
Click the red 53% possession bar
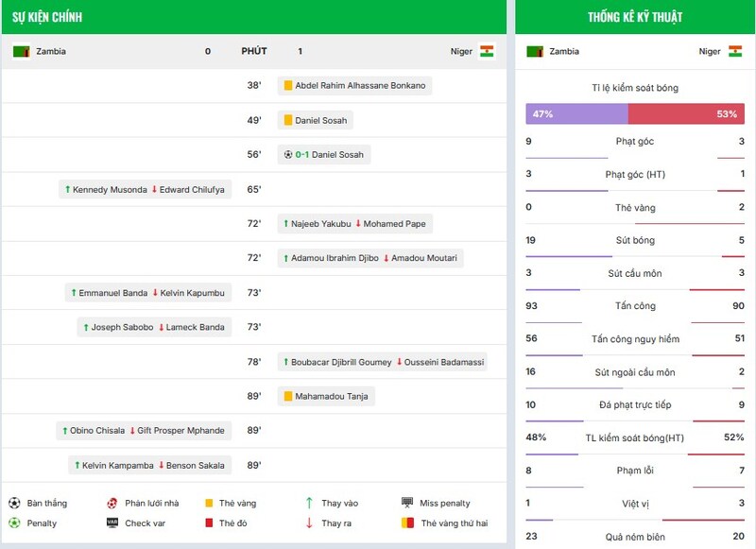(x=685, y=114)
